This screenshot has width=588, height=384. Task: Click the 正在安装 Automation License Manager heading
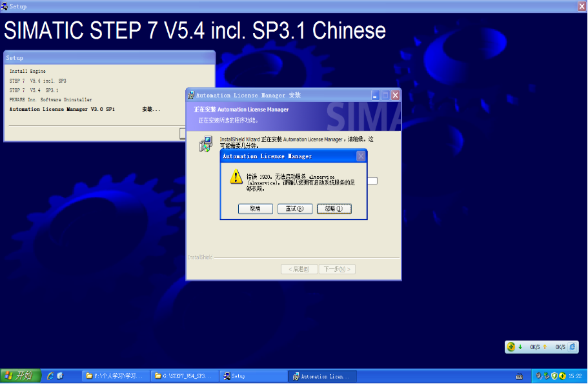tap(241, 110)
